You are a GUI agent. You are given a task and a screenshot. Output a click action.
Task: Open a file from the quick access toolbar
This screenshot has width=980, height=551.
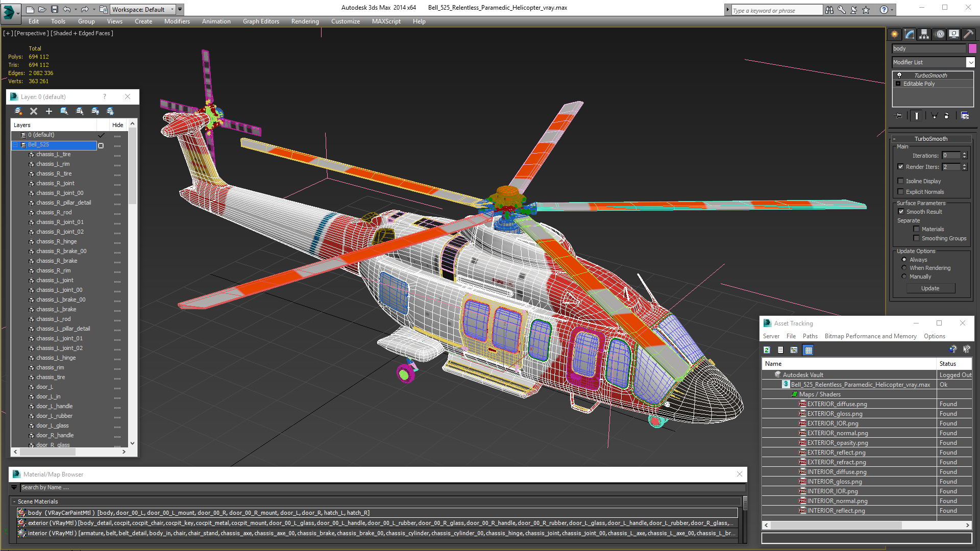[42, 9]
